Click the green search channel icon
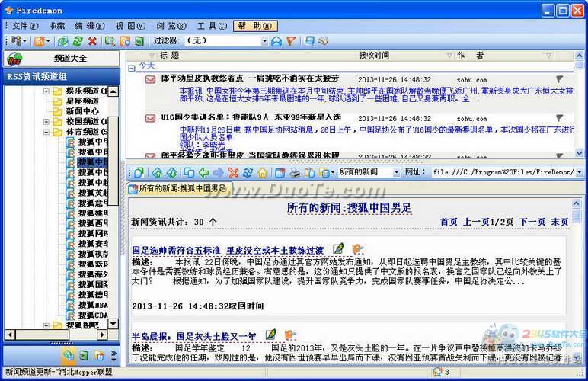 (110, 41)
